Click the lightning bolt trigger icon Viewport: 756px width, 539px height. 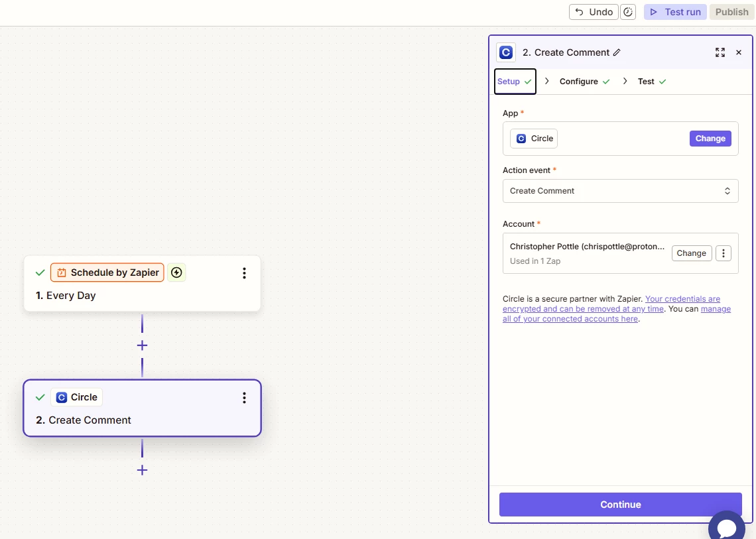click(176, 272)
